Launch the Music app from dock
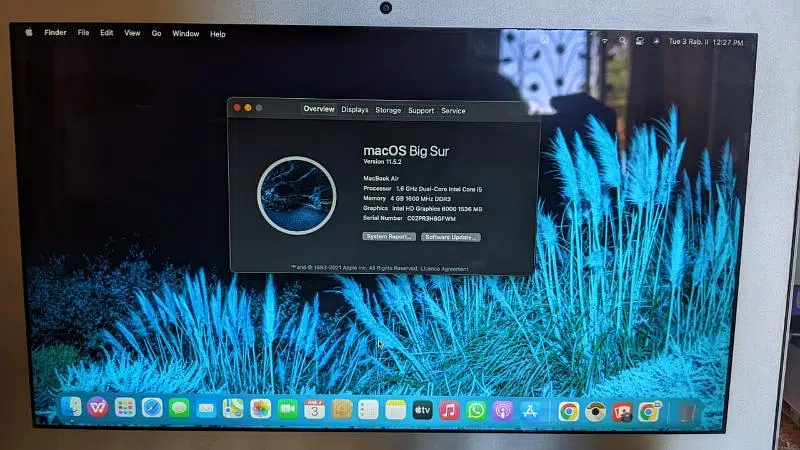 449,410
